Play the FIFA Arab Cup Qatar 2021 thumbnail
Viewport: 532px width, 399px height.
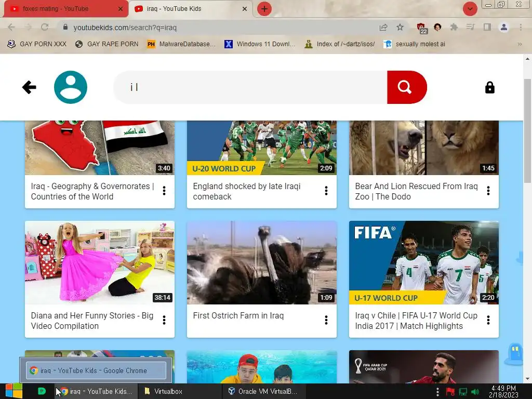(x=424, y=367)
